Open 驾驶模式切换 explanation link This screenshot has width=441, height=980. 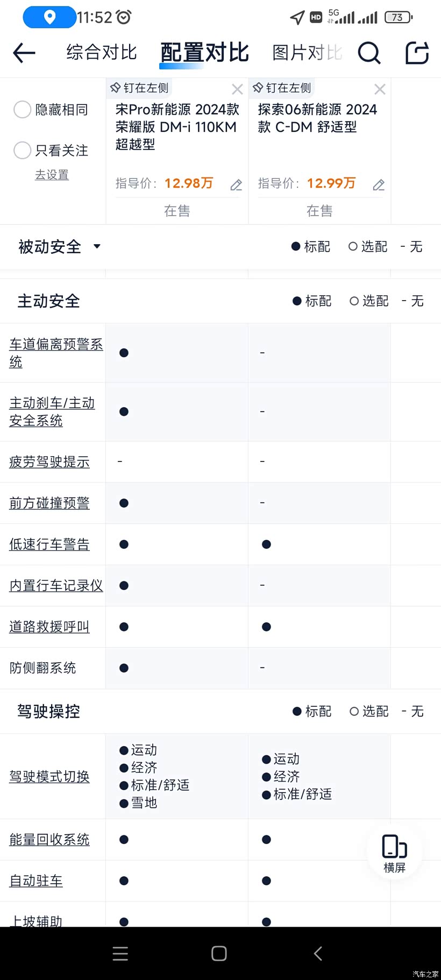coord(49,776)
